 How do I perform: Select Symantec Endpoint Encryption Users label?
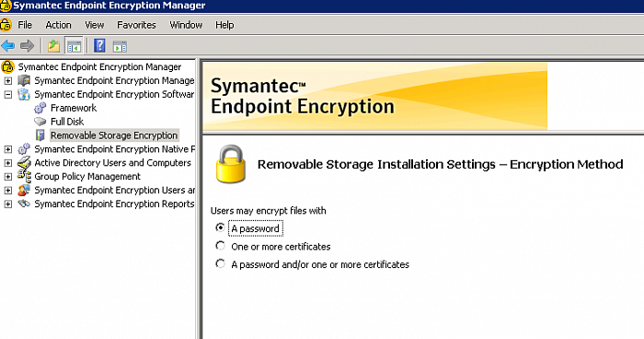tap(115, 190)
